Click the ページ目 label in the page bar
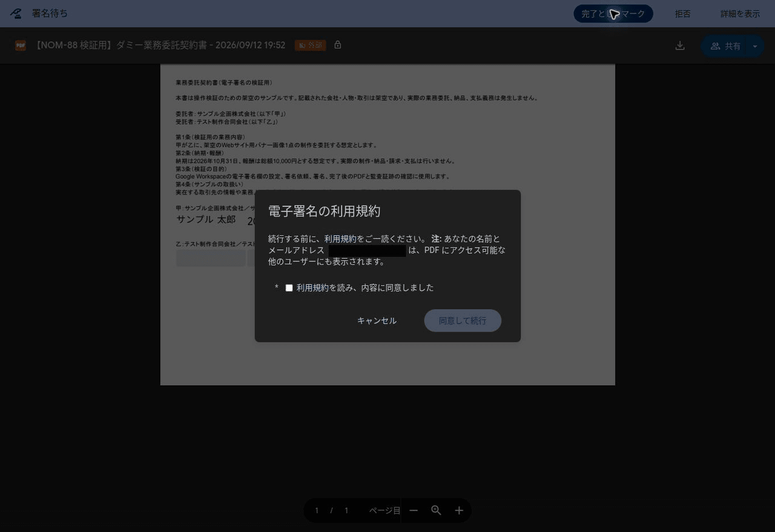775x532 pixels. coord(384,510)
